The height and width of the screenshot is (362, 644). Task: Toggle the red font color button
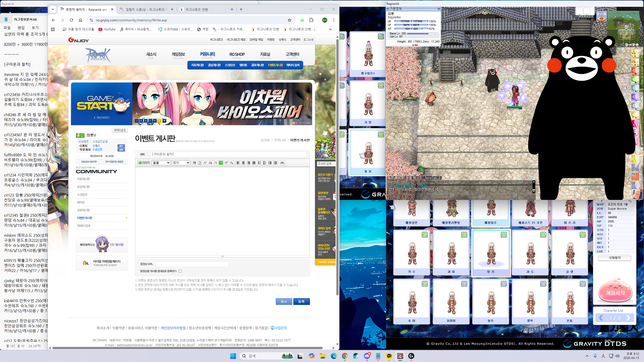(216, 163)
